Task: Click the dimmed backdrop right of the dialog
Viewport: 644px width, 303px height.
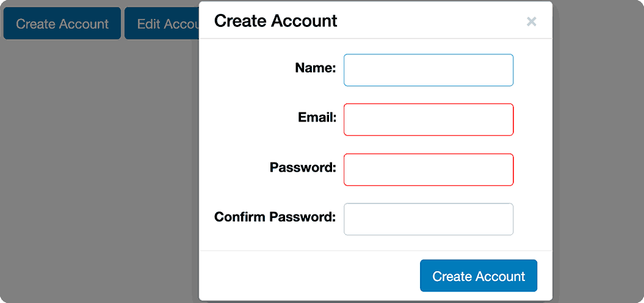Action: coord(598,153)
